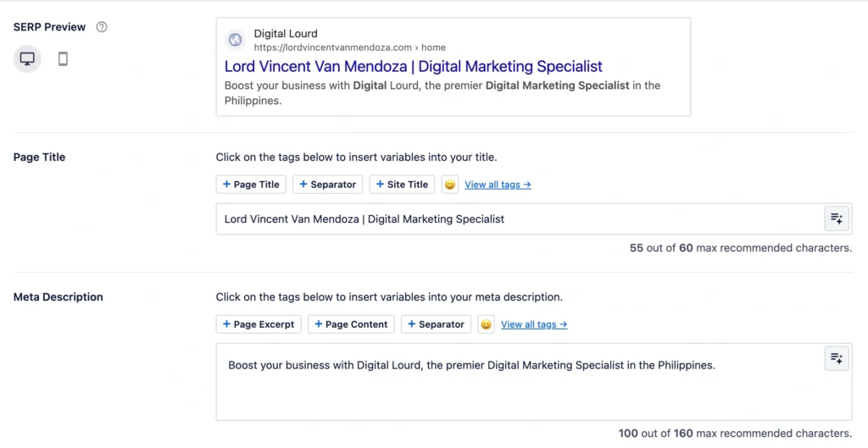The width and height of the screenshot is (868, 448).
Task: Click the Page Title section label
Action: [39, 157]
